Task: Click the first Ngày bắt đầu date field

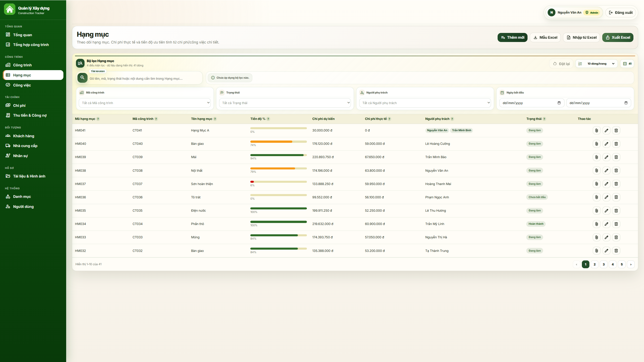Action: (532, 103)
